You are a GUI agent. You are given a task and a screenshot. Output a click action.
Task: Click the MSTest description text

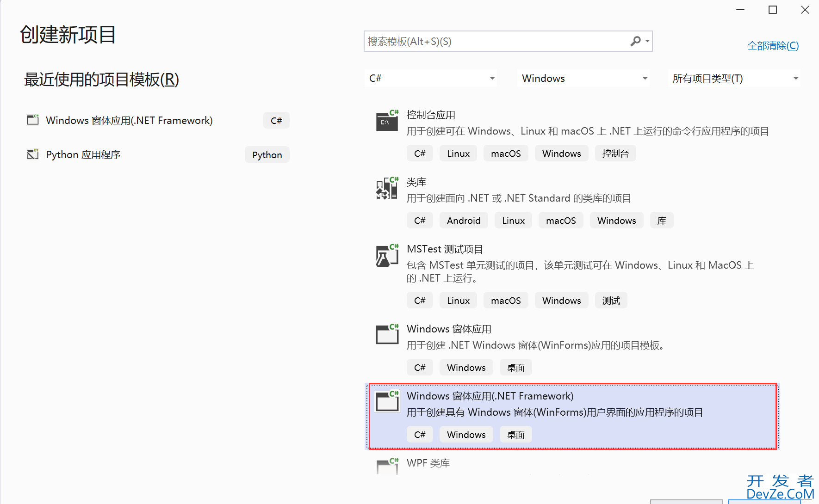point(580,271)
